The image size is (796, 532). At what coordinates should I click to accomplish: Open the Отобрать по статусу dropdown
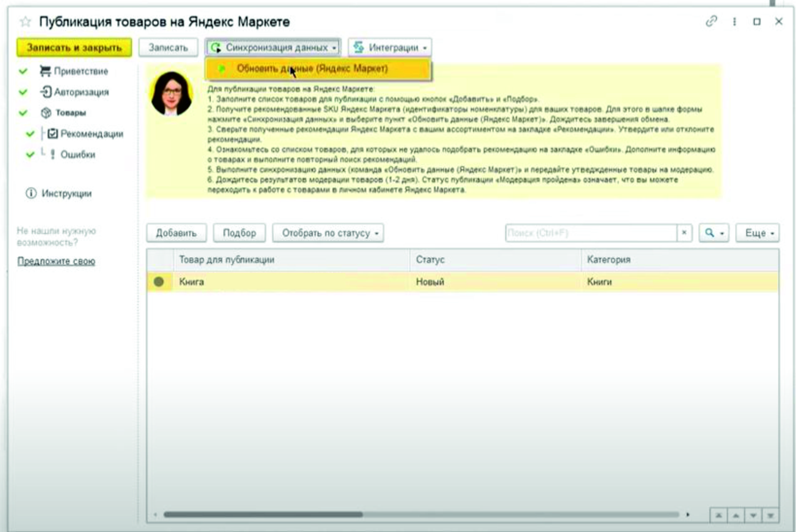(328, 233)
